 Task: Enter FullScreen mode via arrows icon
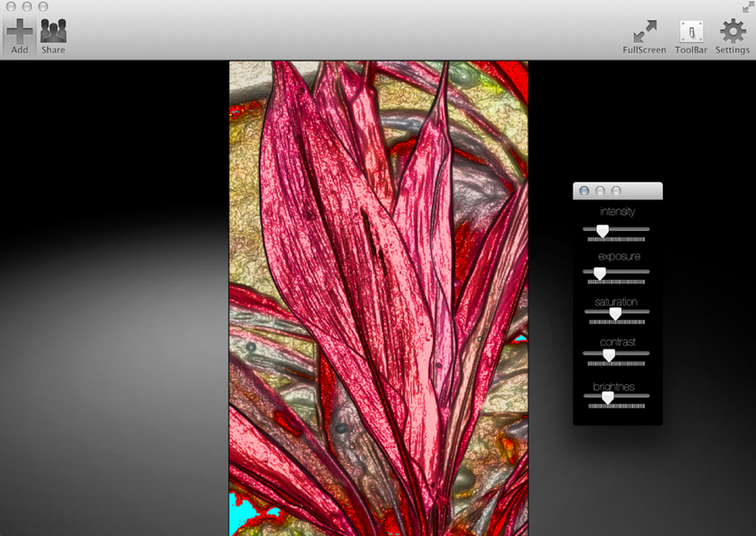644,31
